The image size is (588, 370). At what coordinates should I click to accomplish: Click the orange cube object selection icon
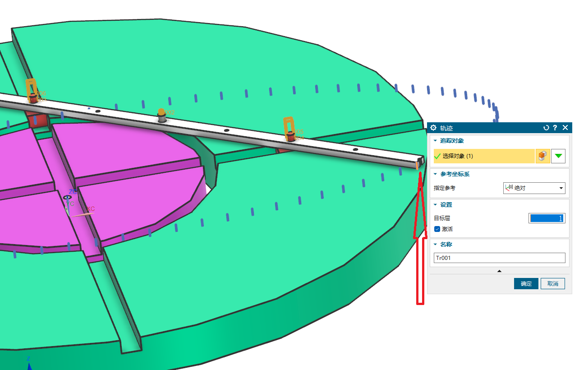(542, 156)
